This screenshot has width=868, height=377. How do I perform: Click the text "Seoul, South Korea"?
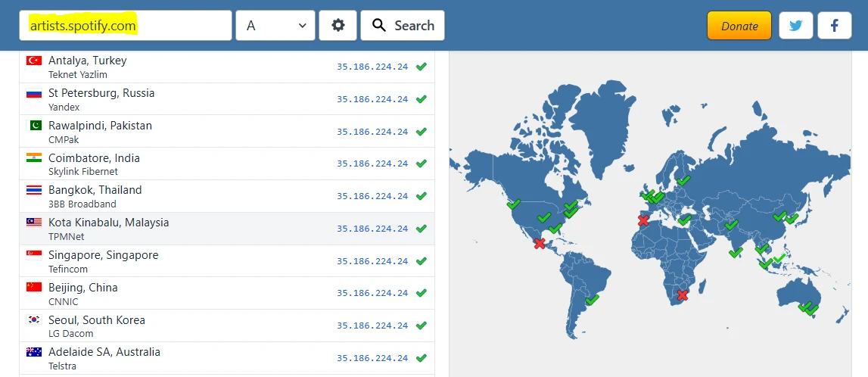coord(97,320)
